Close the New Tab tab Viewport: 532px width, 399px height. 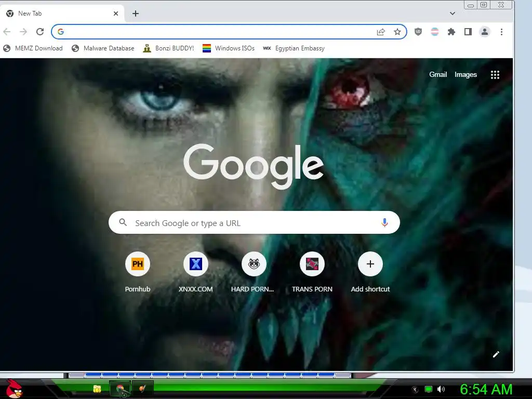(116, 14)
